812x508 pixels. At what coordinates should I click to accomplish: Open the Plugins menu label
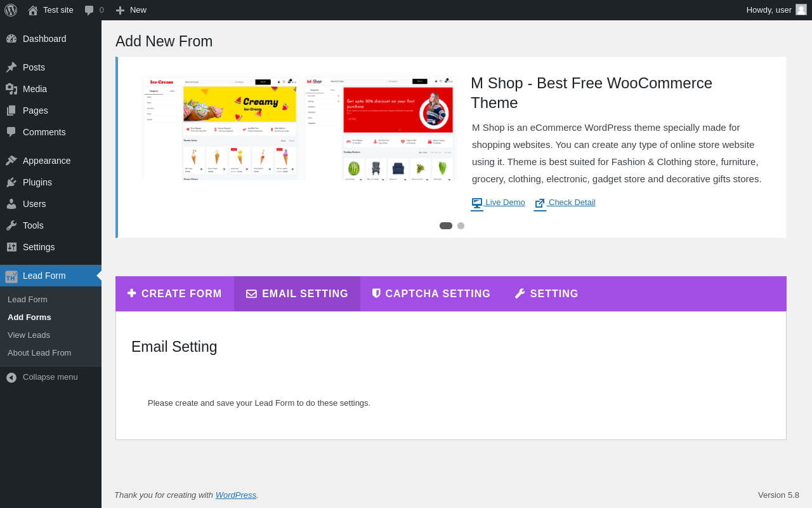tap(37, 182)
